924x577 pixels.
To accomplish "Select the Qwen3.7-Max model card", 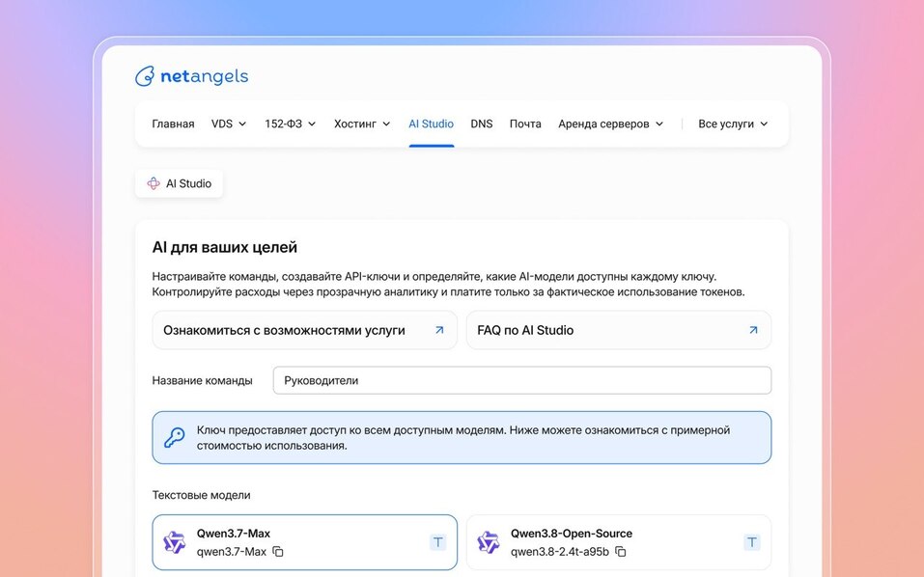I will [305, 542].
